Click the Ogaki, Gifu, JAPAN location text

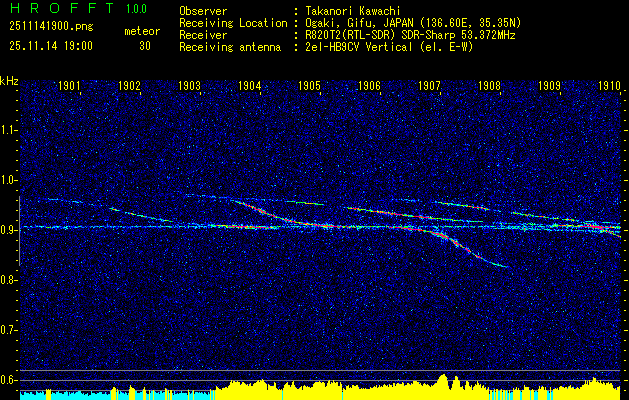click(411, 23)
